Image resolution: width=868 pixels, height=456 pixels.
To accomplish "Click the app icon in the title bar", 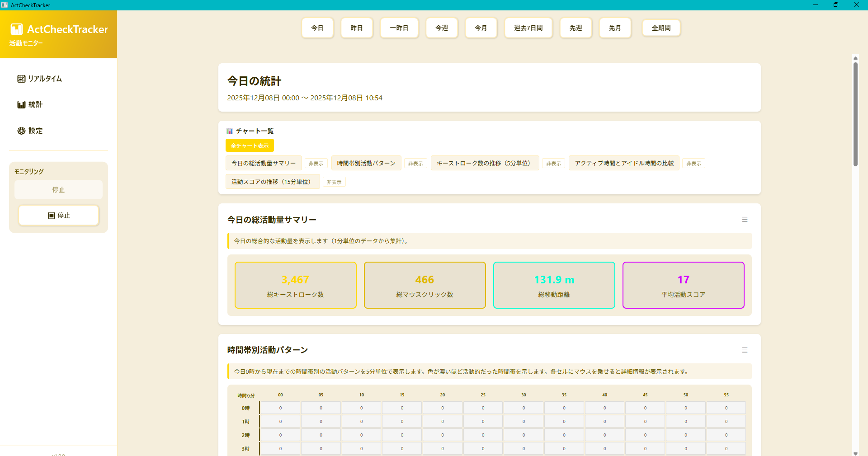I will click(5, 5).
